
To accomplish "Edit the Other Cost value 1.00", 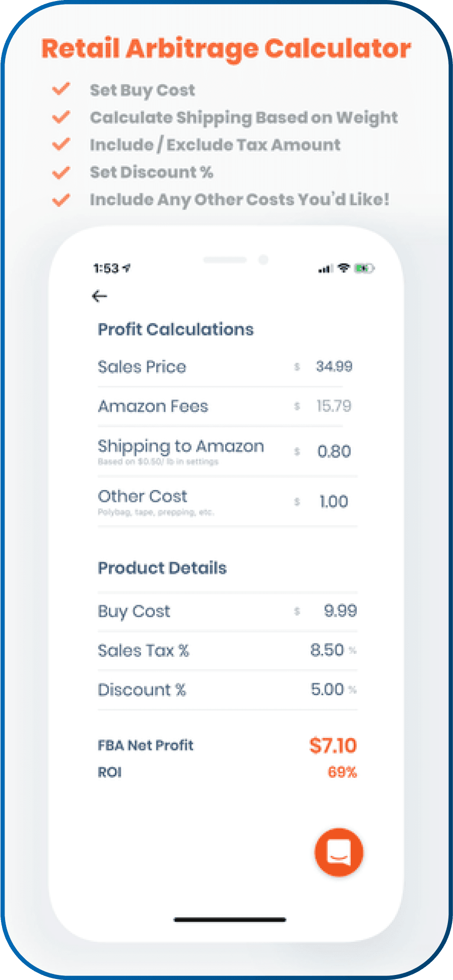I will pyautogui.click(x=334, y=502).
